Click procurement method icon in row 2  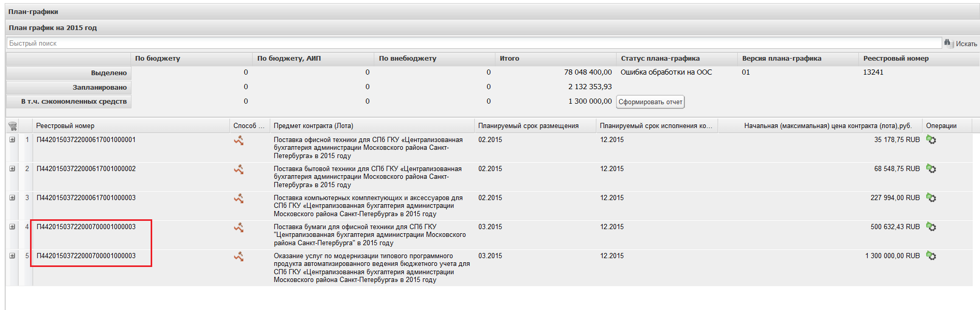click(x=239, y=169)
